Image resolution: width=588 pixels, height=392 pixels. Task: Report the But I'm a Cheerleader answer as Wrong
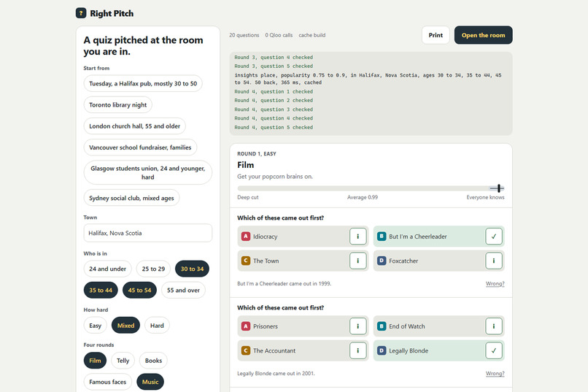[495, 283]
